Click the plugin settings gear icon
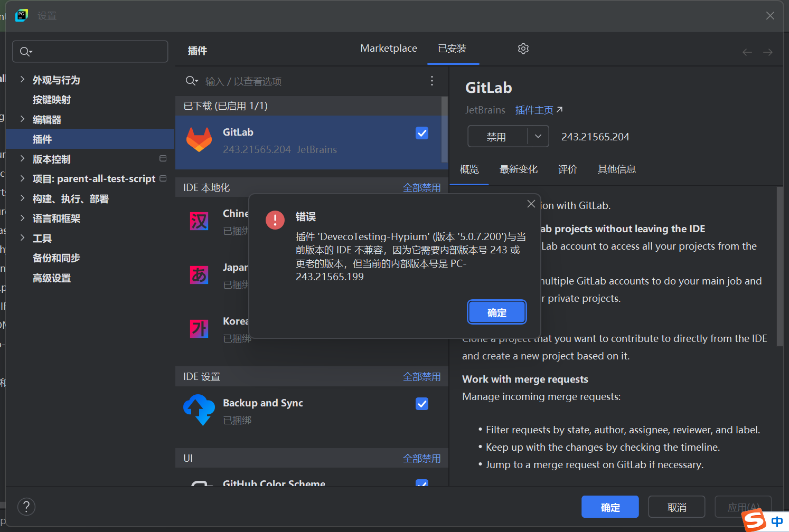This screenshot has height=532, width=789. point(523,49)
